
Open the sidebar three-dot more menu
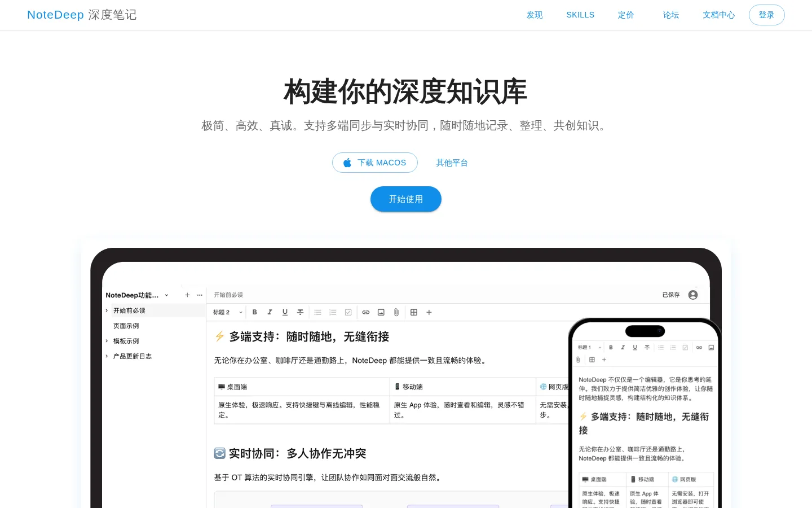200,295
